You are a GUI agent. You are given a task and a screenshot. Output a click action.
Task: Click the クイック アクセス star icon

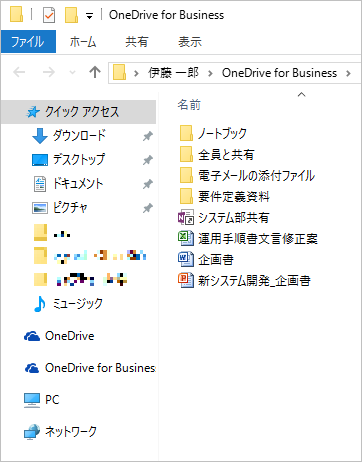pos(33,112)
